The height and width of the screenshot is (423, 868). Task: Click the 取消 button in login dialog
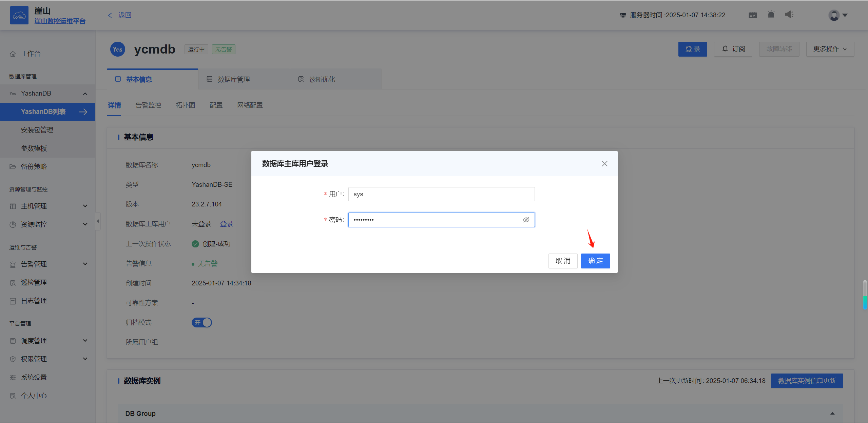(x=563, y=261)
